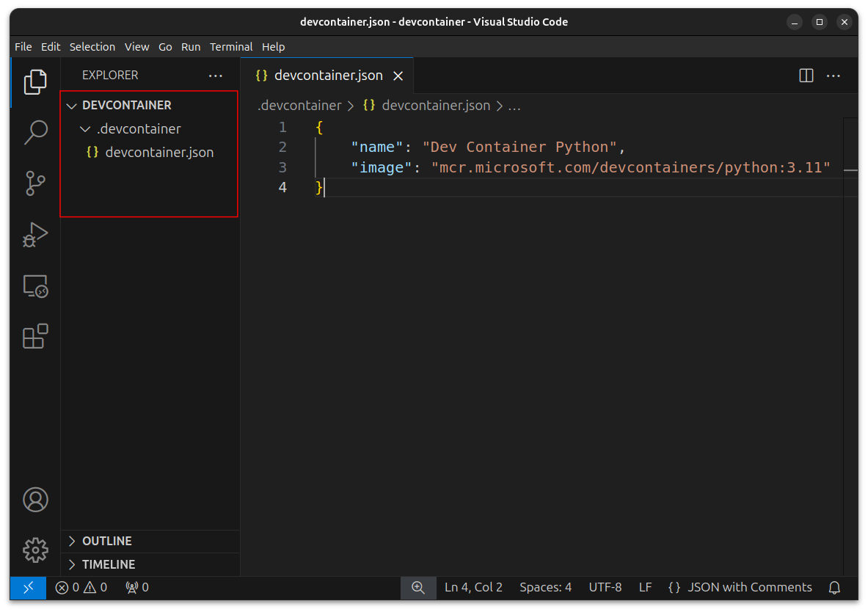Open the Edit menu
This screenshot has height=612, width=868.
pyautogui.click(x=51, y=47)
